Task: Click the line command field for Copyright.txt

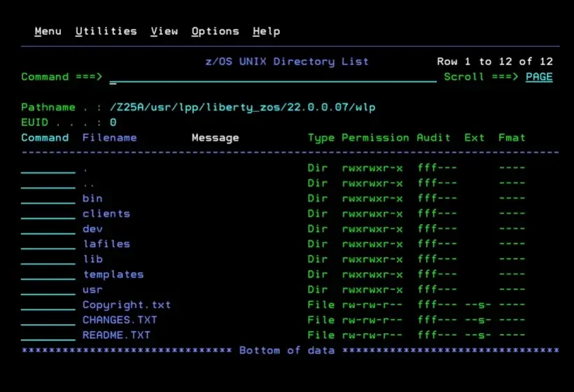Action: 48,305
